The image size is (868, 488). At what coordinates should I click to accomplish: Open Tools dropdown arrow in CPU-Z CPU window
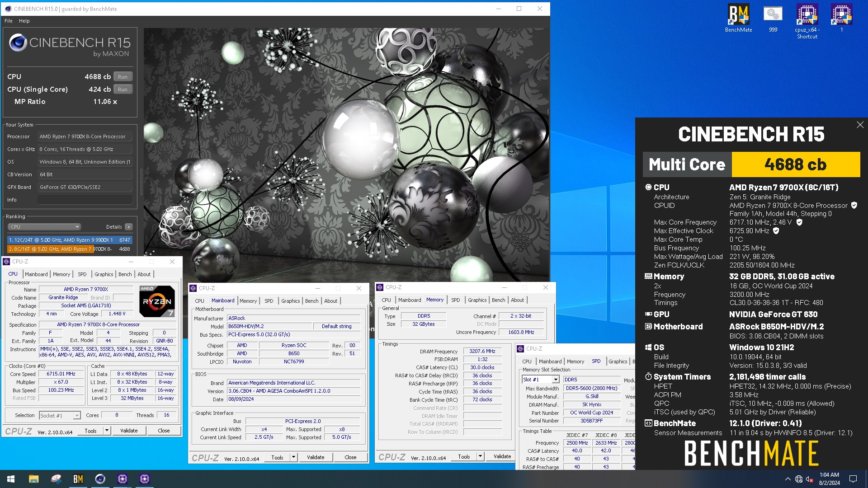(107, 431)
